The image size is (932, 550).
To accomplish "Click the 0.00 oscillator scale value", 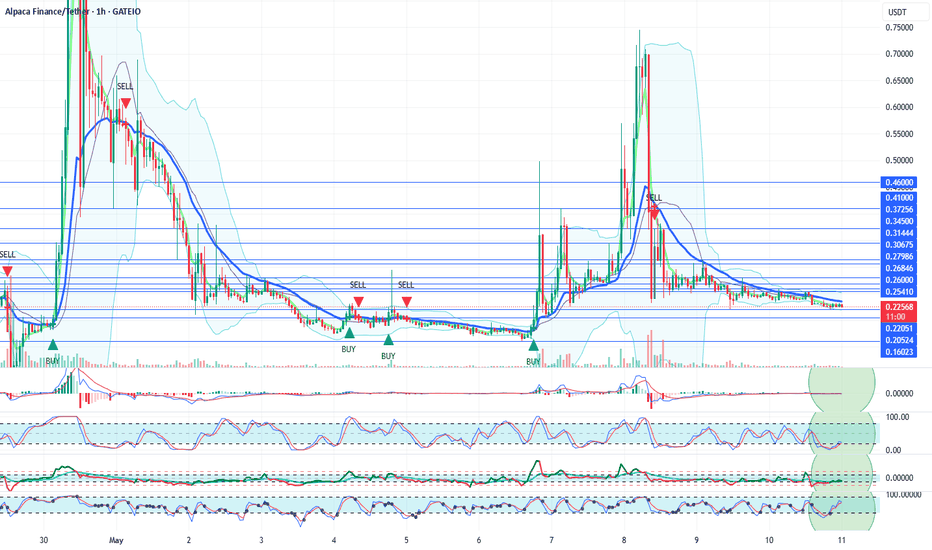I will (893, 450).
